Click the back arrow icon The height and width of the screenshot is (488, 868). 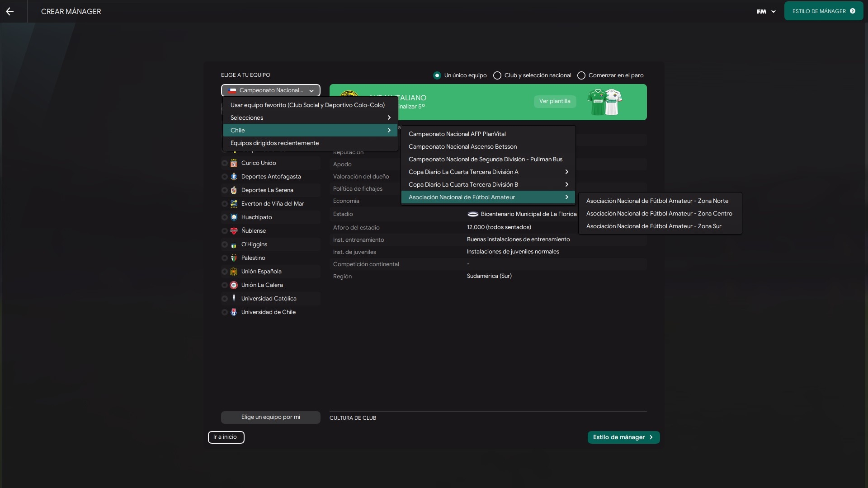click(x=10, y=11)
